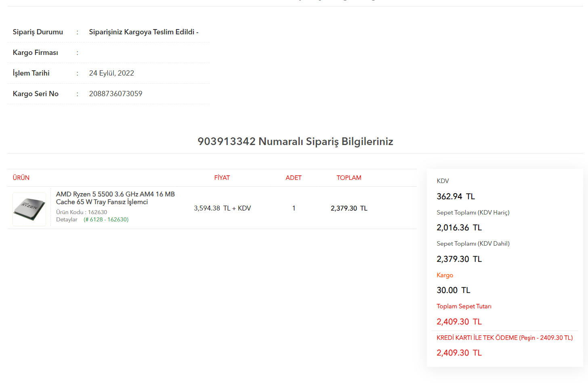Click the ADET column header

[x=293, y=178]
